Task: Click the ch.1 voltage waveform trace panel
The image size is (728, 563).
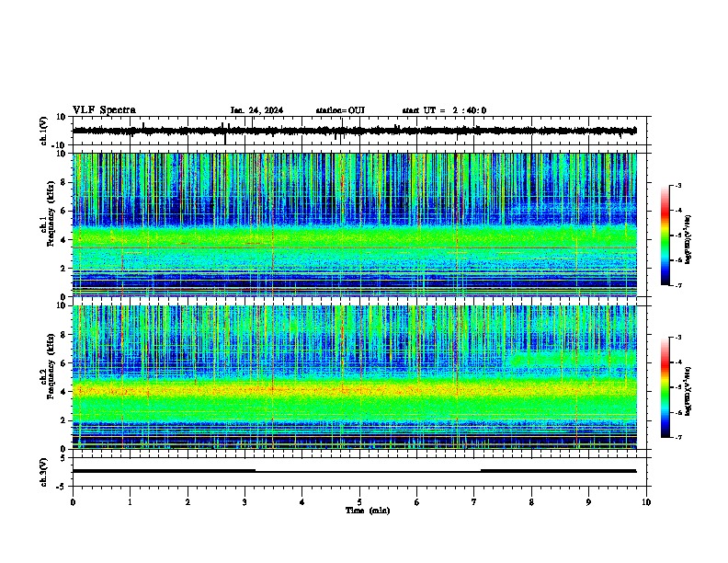Action: [x=359, y=131]
